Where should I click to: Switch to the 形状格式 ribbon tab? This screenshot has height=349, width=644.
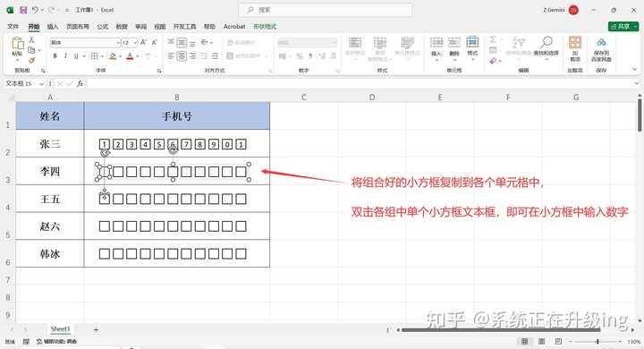point(265,26)
